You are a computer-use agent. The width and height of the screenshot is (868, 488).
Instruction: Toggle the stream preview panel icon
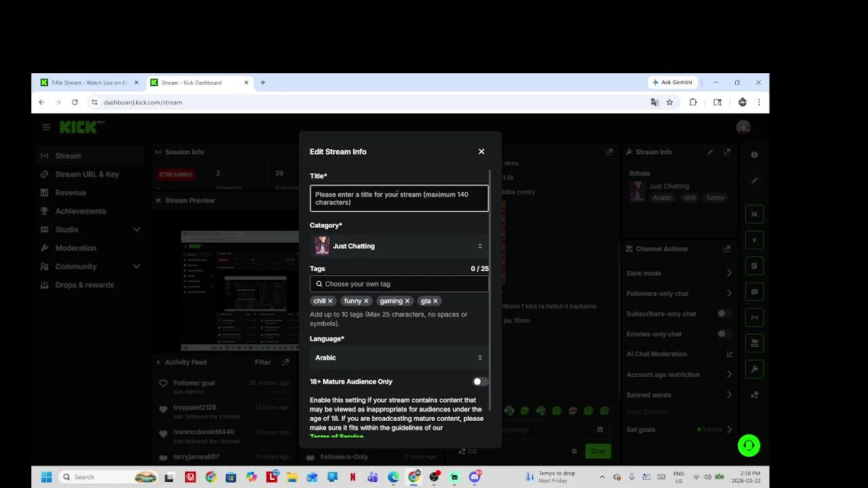754,214
